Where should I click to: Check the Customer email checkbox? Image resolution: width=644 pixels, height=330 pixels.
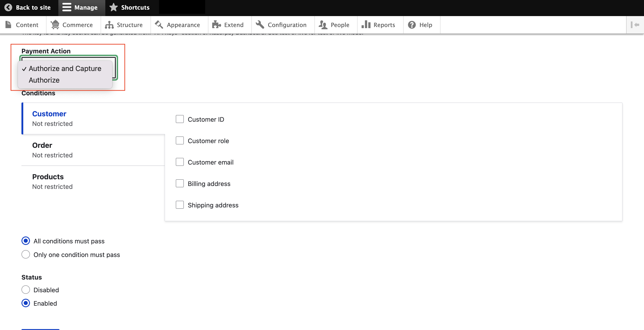(x=180, y=162)
